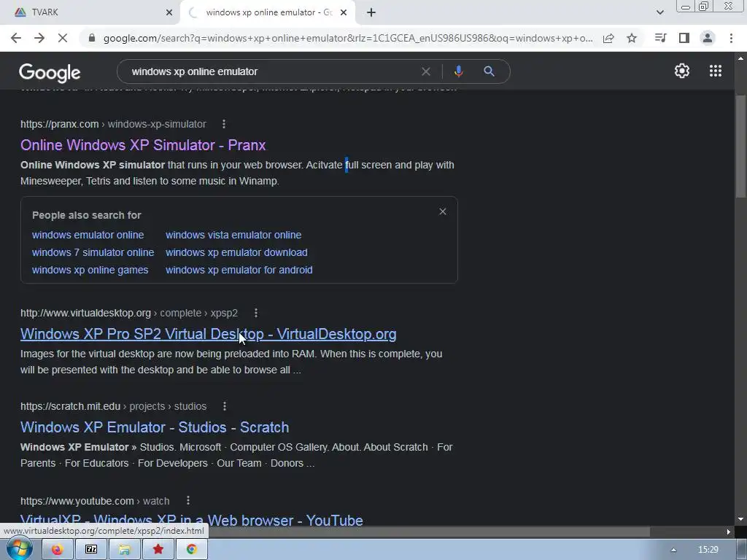
Task: Open Windows XP Pro SP2 Virtual Desktop link
Action: (208, 334)
